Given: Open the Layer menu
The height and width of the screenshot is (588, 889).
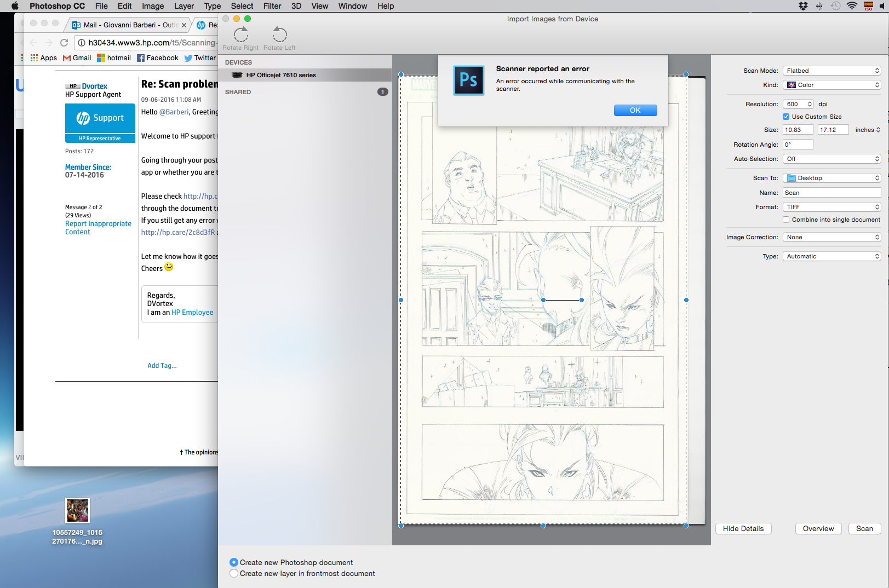Looking at the screenshot, I should [184, 6].
